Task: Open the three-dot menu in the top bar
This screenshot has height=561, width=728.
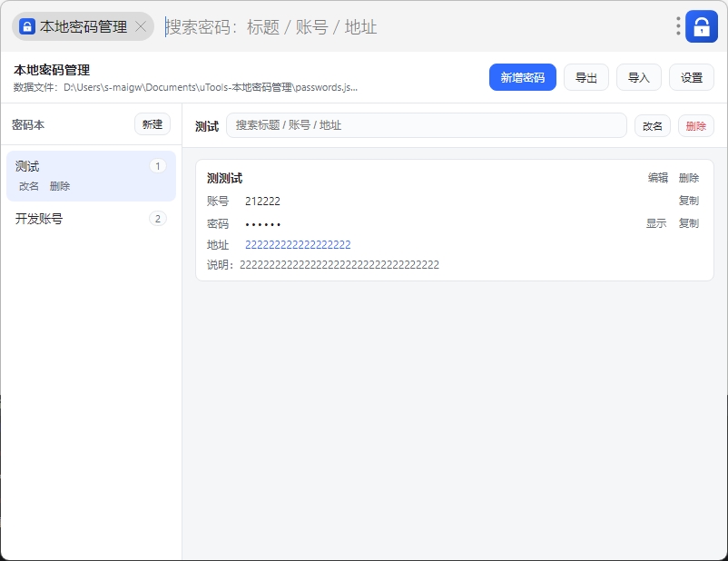Action: coord(678,26)
